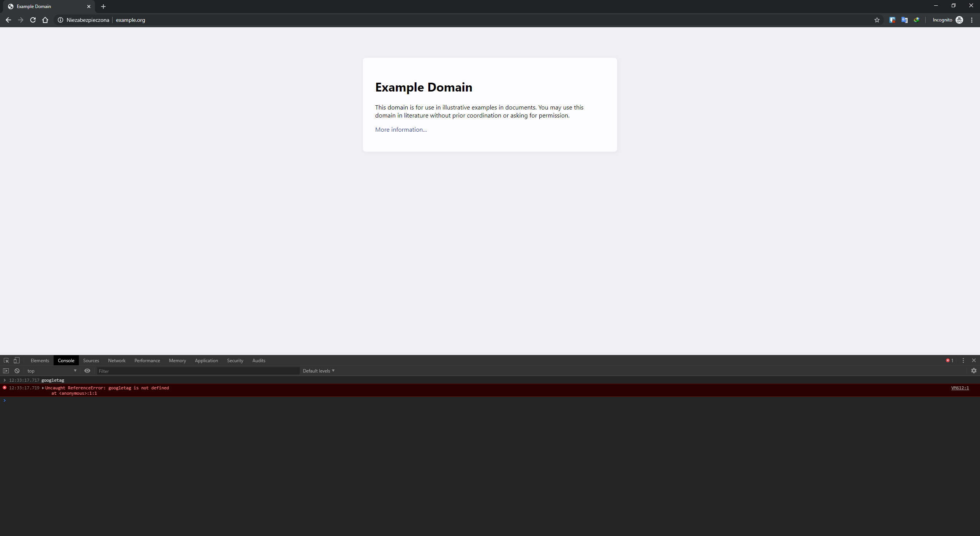Toggle the device toolbar icon
980x536 pixels.
[16, 360]
